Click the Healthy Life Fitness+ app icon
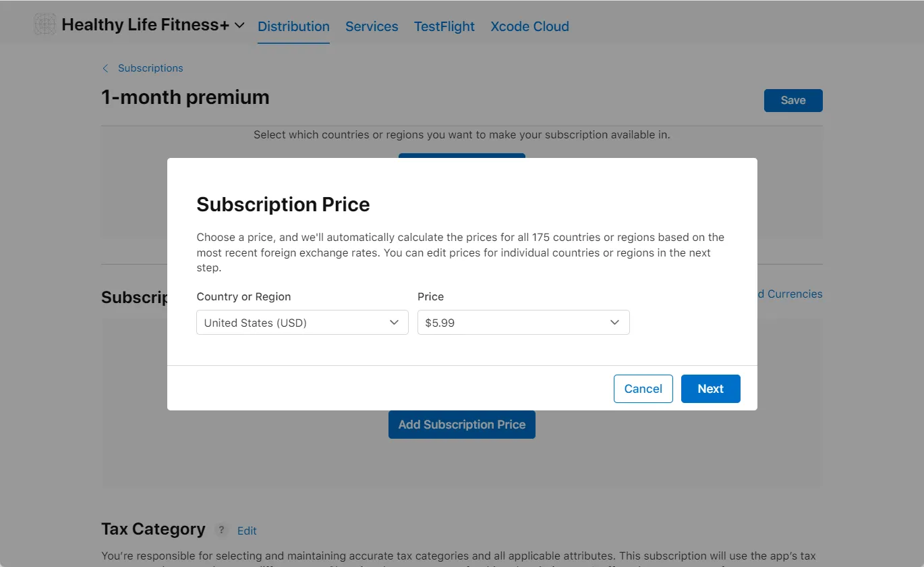This screenshot has height=567, width=924. (45, 24)
